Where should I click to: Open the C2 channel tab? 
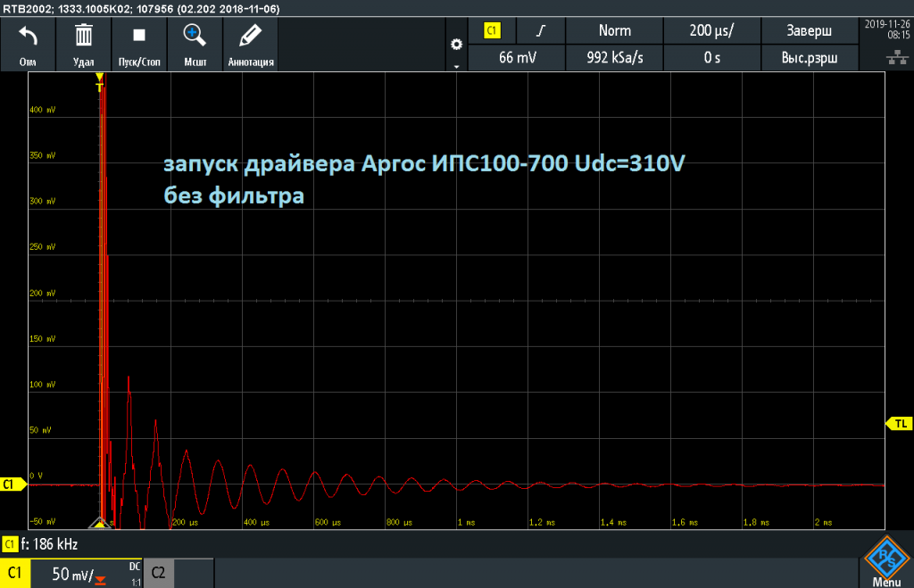click(158, 573)
